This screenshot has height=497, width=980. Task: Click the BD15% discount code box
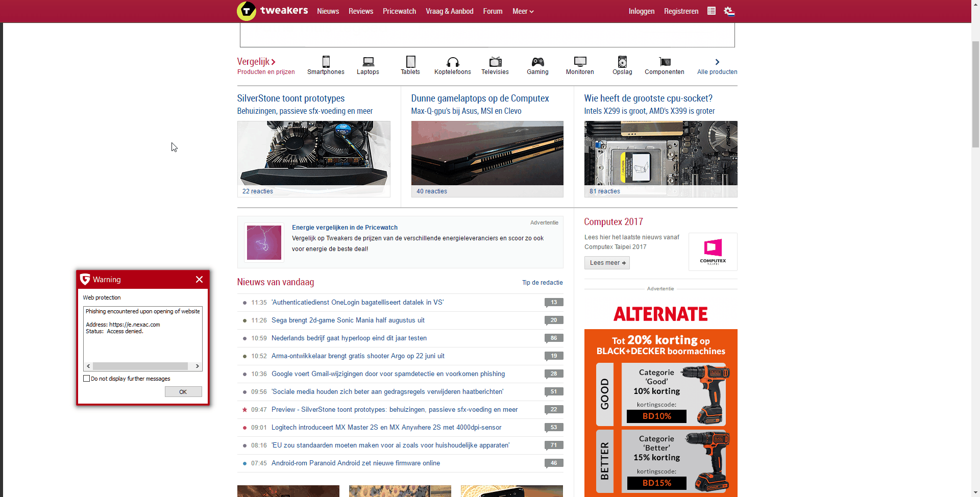[x=657, y=483]
